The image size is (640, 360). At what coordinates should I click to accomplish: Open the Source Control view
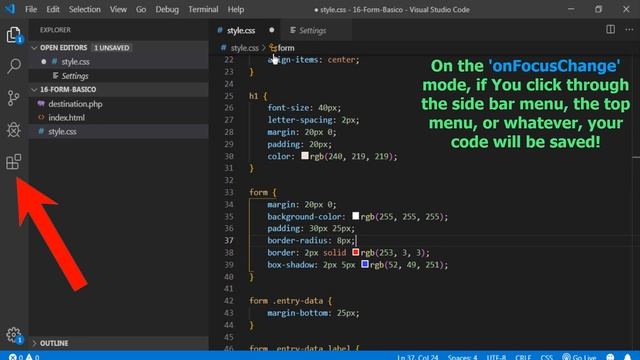point(13,98)
